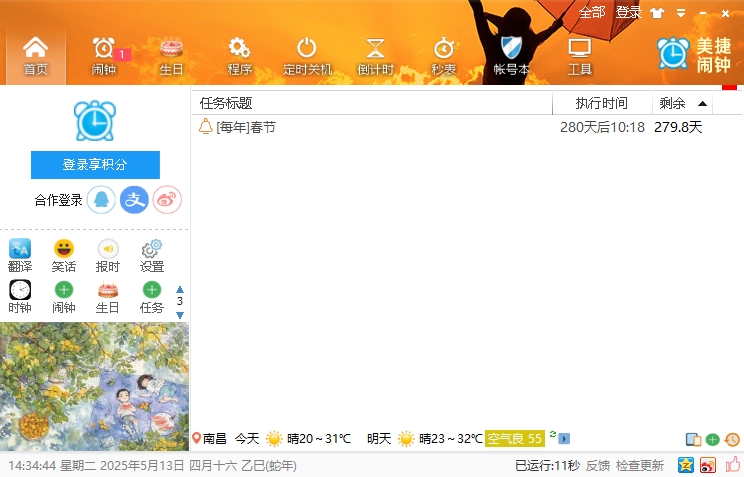Go to previous shortcut page arrow

click(180, 289)
